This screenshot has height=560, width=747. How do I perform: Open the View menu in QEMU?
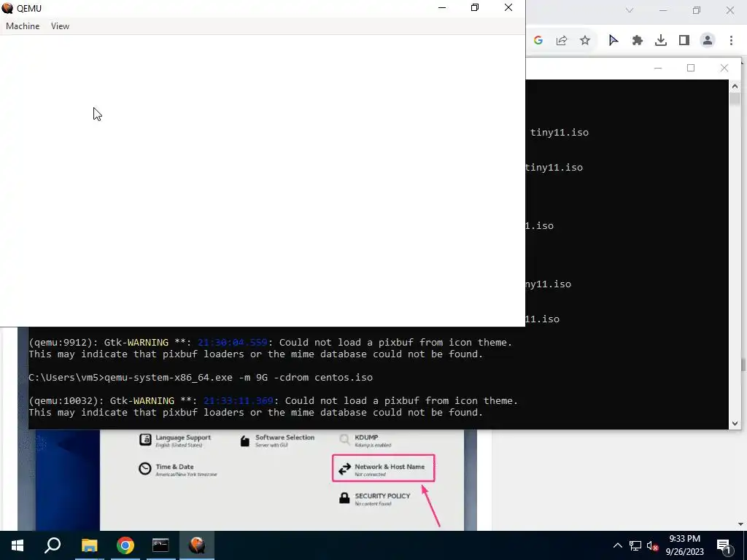pyautogui.click(x=60, y=26)
